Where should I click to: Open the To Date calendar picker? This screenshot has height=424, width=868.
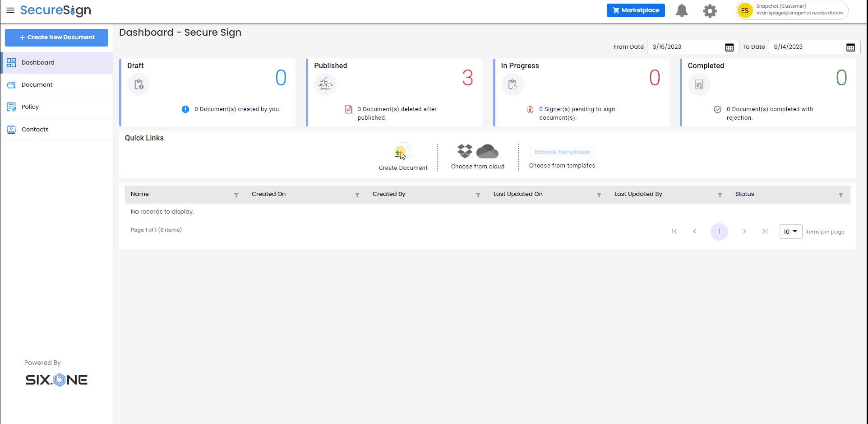click(850, 47)
